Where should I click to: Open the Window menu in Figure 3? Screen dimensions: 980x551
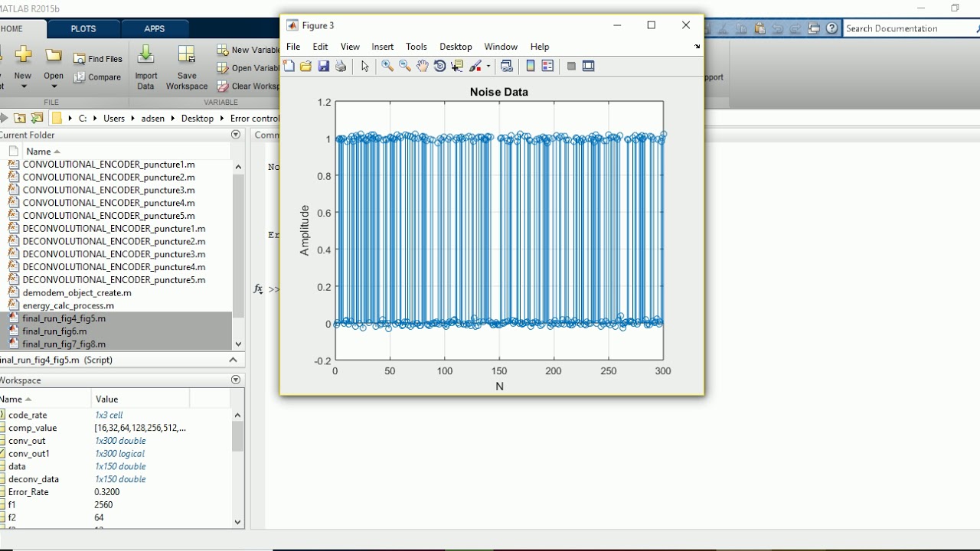click(501, 47)
